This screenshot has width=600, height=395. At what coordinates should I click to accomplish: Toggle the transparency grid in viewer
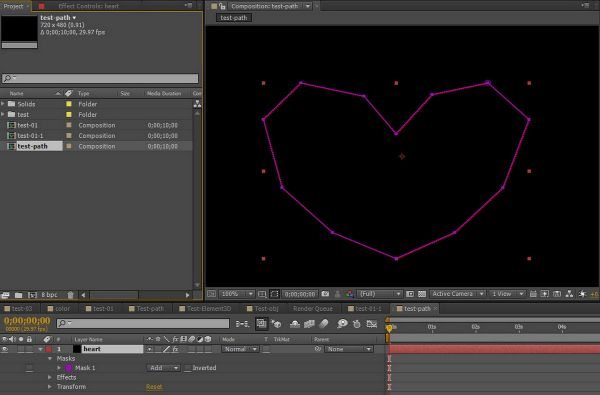click(x=422, y=294)
